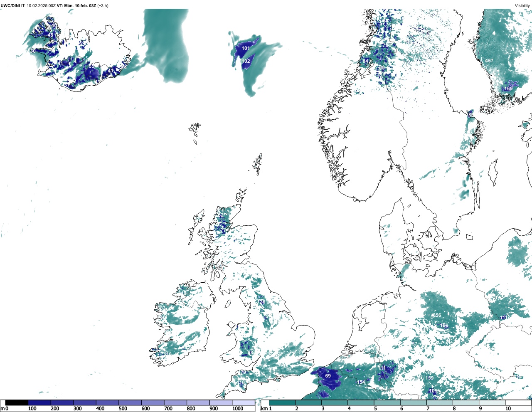The image size is (532, 412).
Task: Click the '55' visibility value in Iceland
Action: coord(91,66)
